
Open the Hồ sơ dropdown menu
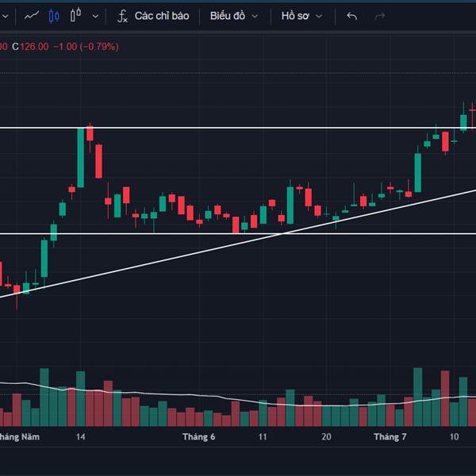(x=301, y=16)
